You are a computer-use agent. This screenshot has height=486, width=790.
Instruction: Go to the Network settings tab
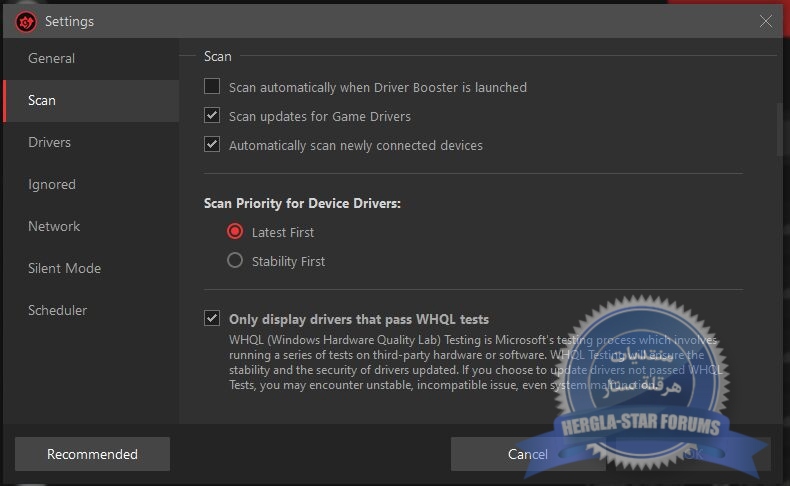91,227
